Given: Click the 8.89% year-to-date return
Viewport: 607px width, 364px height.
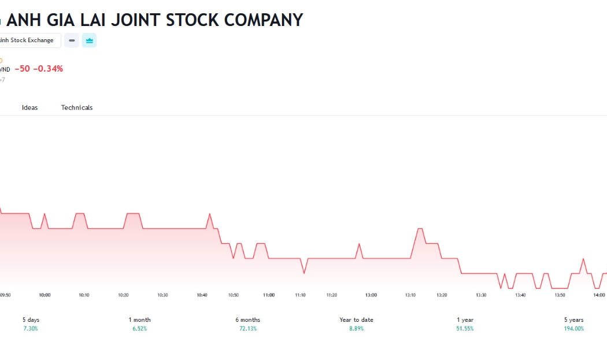Looking at the screenshot, I should pyautogui.click(x=356, y=329).
